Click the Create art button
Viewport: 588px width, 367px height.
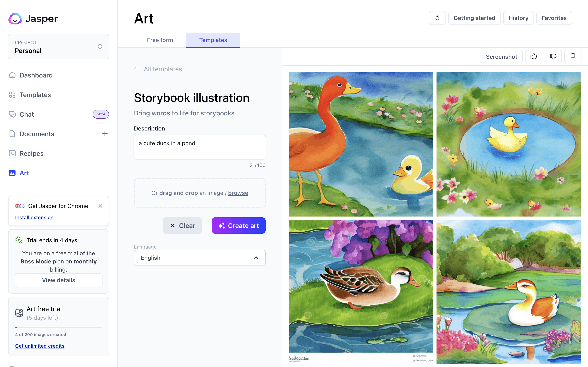point(238,226)
